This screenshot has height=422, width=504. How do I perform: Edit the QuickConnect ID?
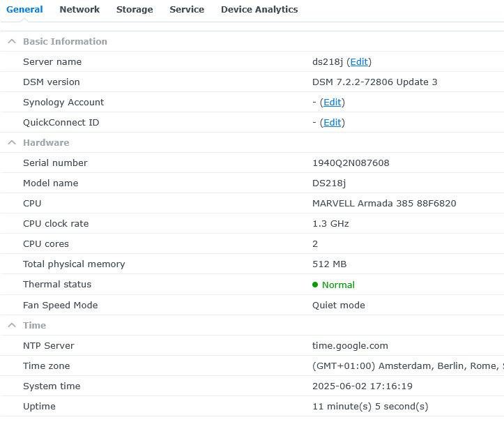pos(332,123)
